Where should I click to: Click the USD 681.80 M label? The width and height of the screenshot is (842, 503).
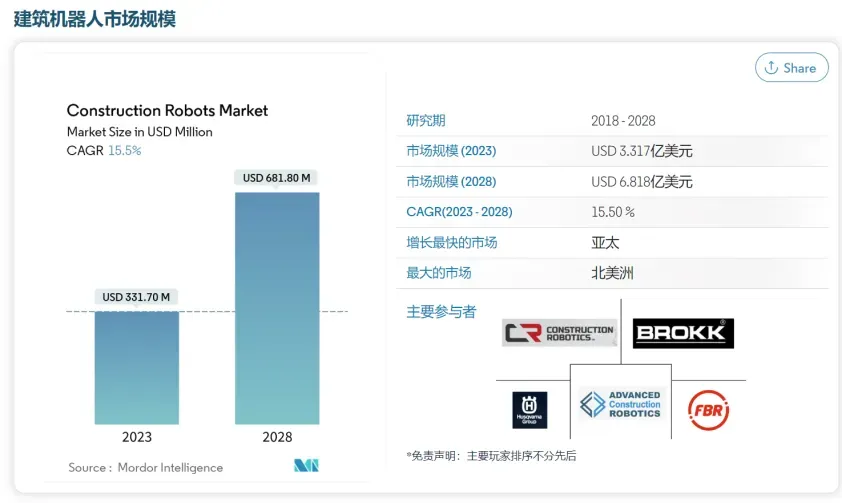coord(277,178)
